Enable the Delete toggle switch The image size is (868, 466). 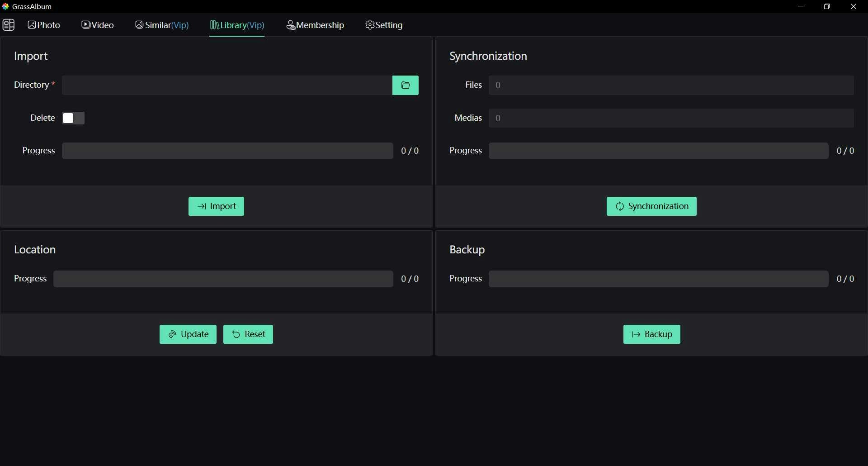(x=73, y=118)
